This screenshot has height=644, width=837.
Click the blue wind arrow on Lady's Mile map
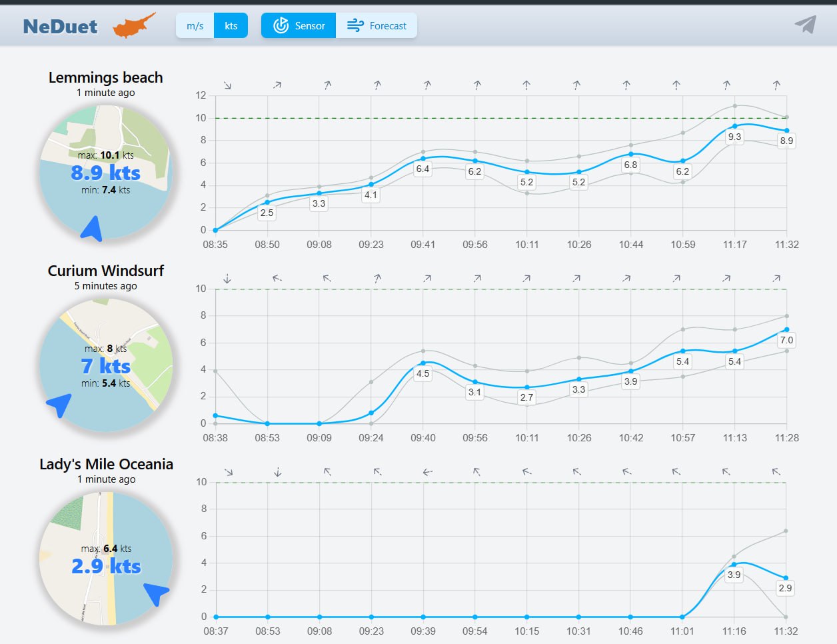coord(157,593)
